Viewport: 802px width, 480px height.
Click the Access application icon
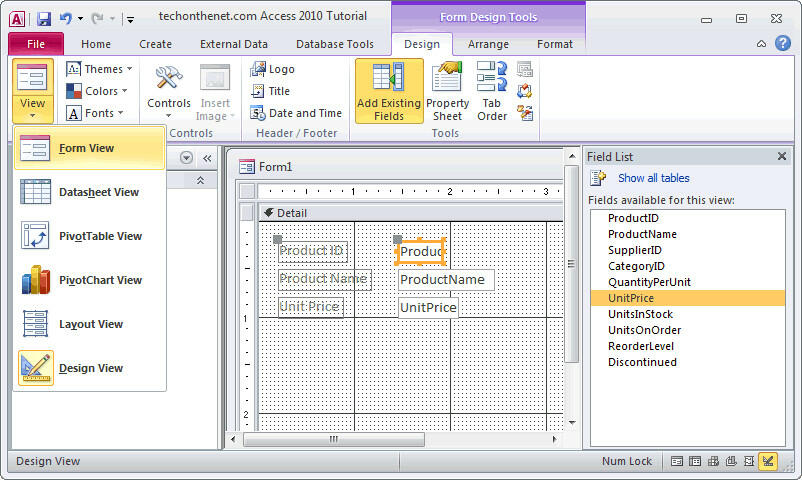[16, 19]
